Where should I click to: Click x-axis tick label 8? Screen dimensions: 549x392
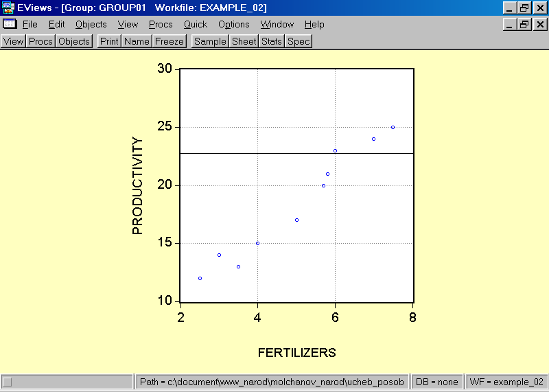pos(413,317)
